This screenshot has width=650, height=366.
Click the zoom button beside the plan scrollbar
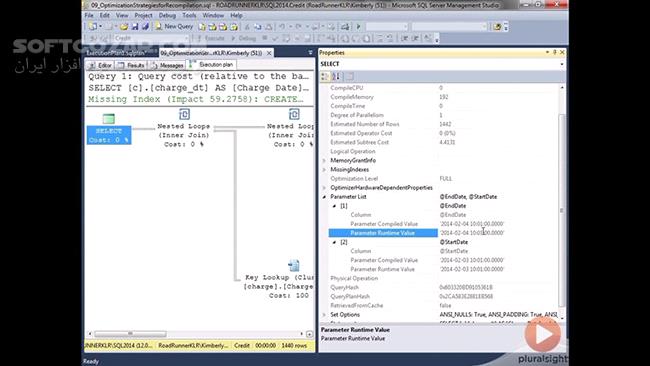(310, 334)
